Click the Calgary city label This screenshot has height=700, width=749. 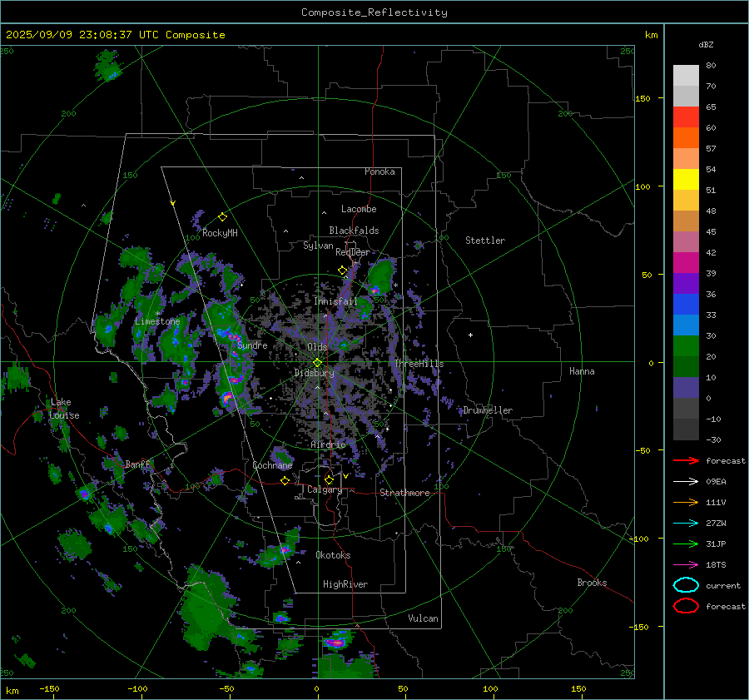point(325,489)
